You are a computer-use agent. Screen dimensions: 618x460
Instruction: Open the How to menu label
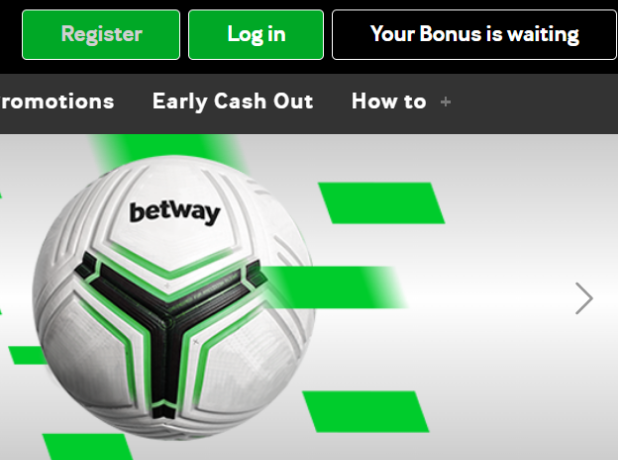point(389,102)
